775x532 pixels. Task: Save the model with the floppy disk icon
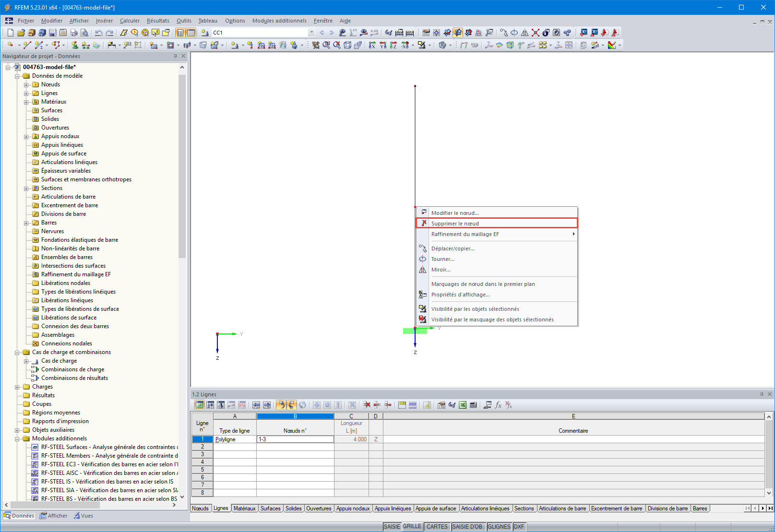tap(53, 33)
